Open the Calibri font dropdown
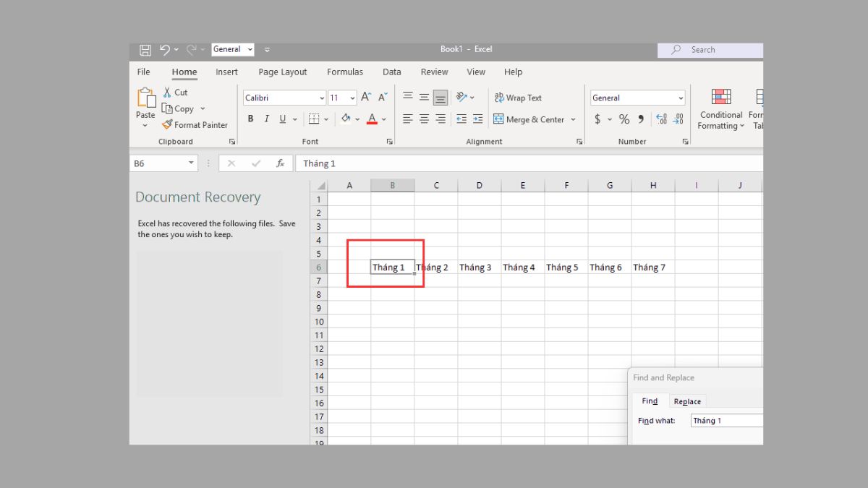Viewport: 868px width, 488px height. (284, 97)
